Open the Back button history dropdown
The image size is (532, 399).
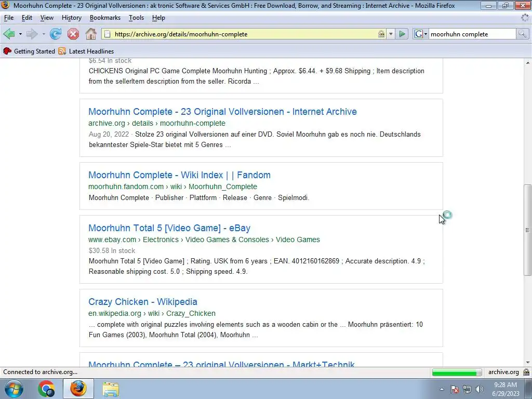20,34
